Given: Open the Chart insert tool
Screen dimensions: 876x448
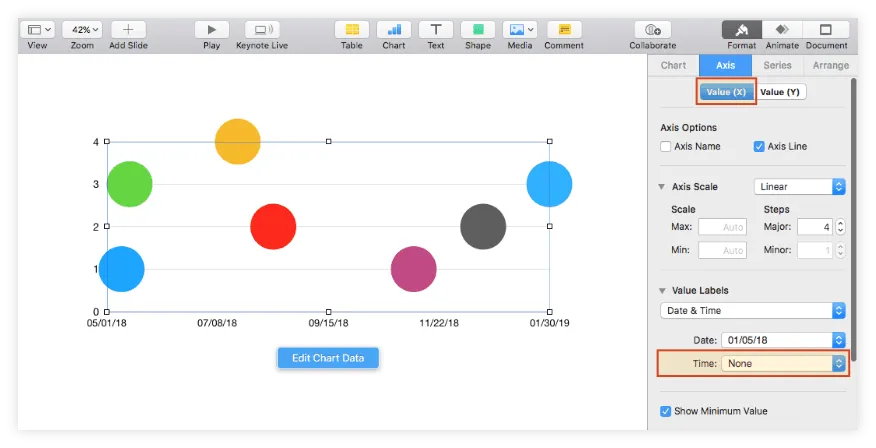Looking at the screenshot, I should point(394,30).
